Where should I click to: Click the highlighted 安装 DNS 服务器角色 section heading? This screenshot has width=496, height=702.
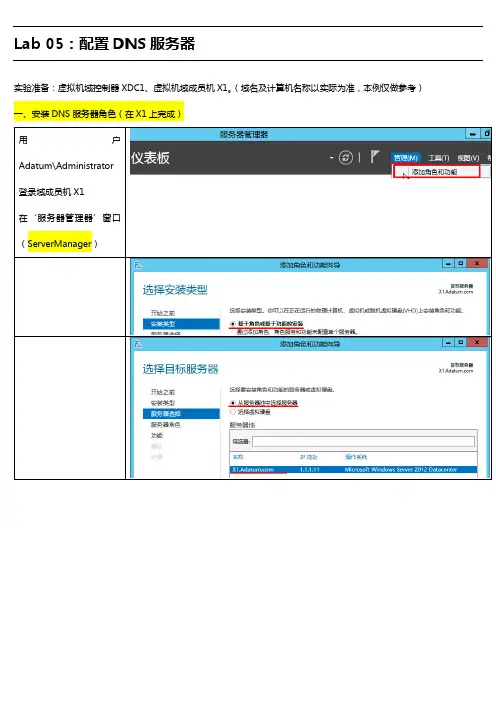click(98, 114)
